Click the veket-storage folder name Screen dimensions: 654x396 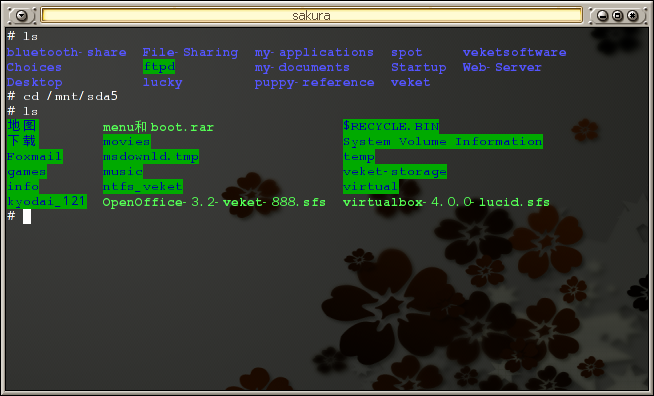[395, 172]
